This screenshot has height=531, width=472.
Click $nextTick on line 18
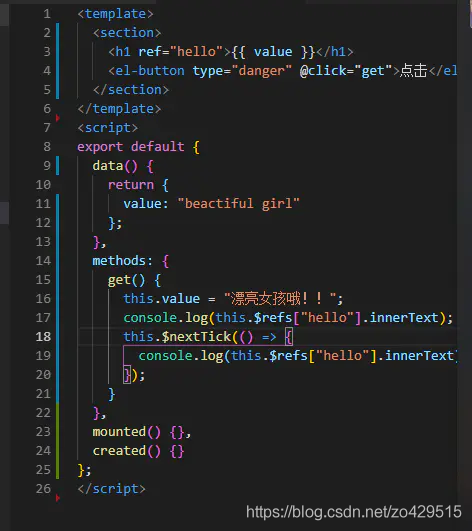tap(196, 337)
